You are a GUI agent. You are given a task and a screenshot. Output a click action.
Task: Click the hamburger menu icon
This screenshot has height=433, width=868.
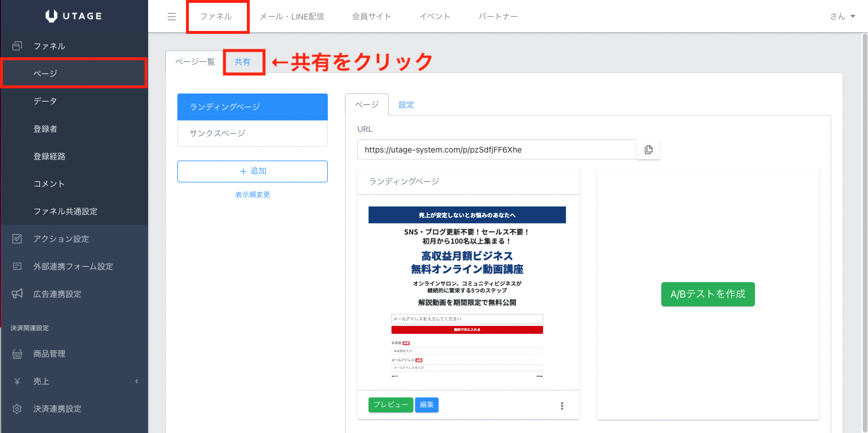click(x=172, y=17)
